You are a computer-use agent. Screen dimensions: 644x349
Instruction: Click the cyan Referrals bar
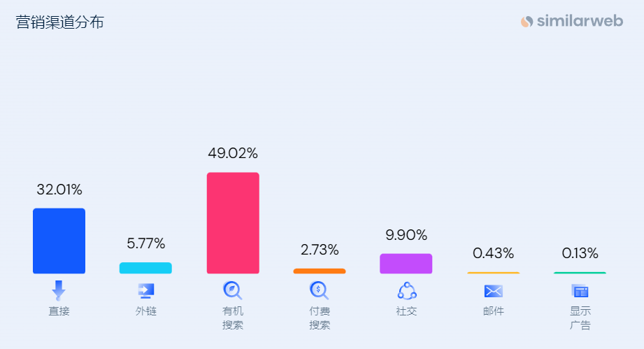click(x=145, y=268)
